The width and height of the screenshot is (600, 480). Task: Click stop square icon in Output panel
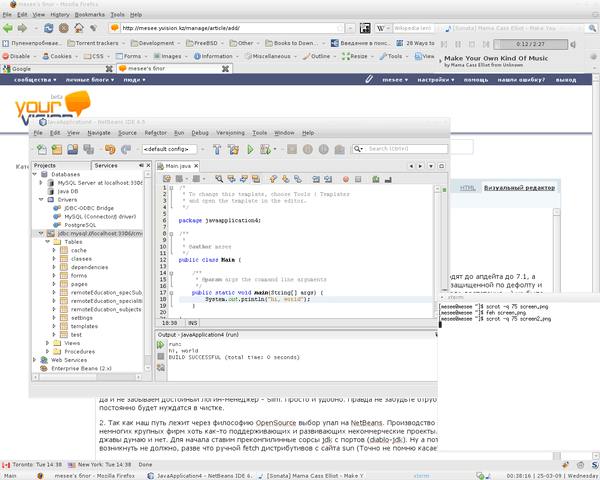[161, 356]
